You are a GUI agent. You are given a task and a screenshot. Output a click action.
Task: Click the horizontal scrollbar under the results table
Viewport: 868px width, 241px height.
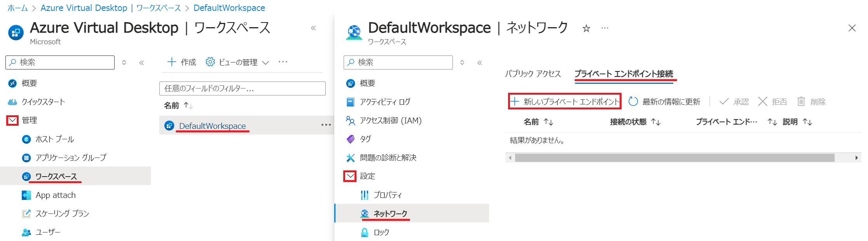pos(674,158)
